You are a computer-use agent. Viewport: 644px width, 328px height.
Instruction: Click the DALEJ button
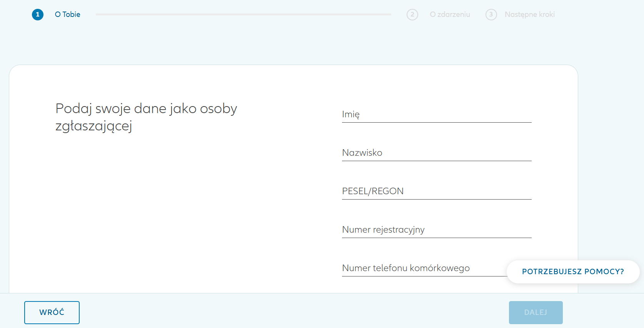pos(535,312)
